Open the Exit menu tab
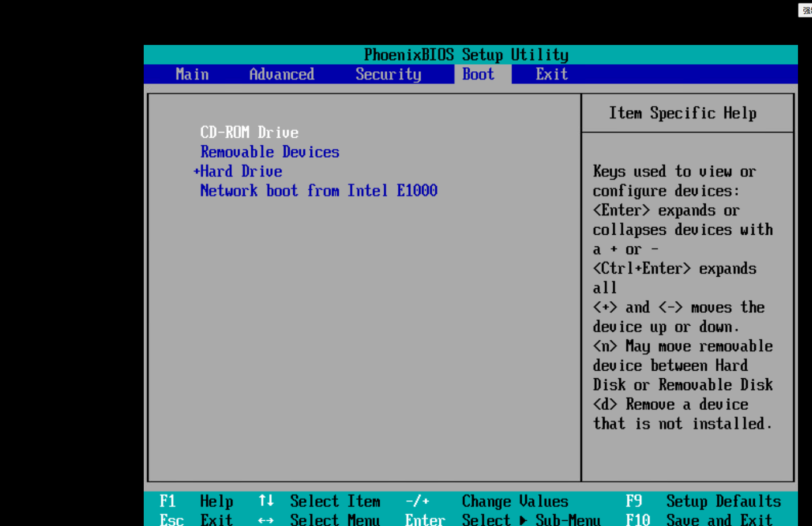Viewport: 812px width, 526px height. click(551, 74)
